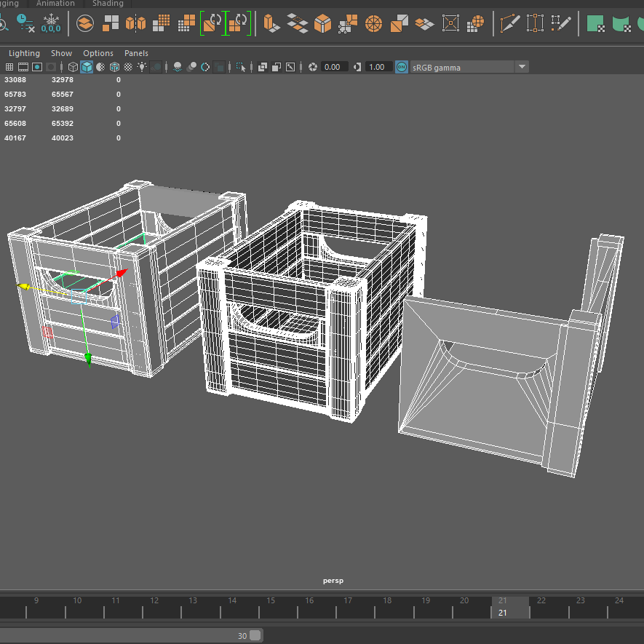Enable use all lights bulb icon

click(x=142, y=67)
